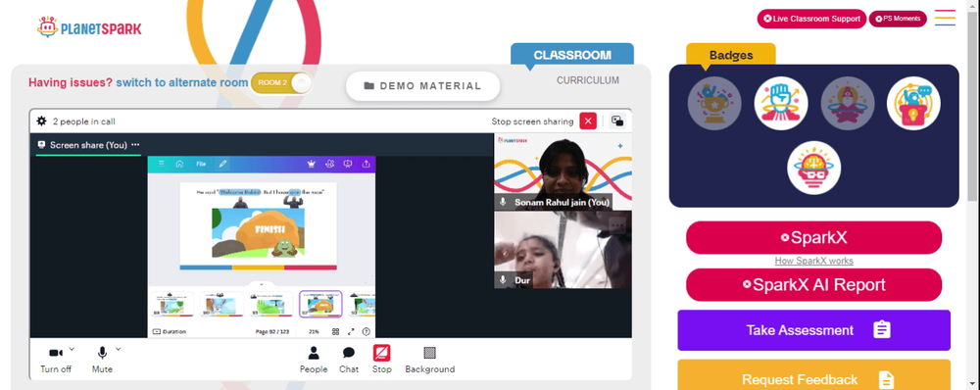Switch to the CLASSROOM tab
Viewport: 980px width, 390px height.
pyautogui.click(x=572, y=55)
